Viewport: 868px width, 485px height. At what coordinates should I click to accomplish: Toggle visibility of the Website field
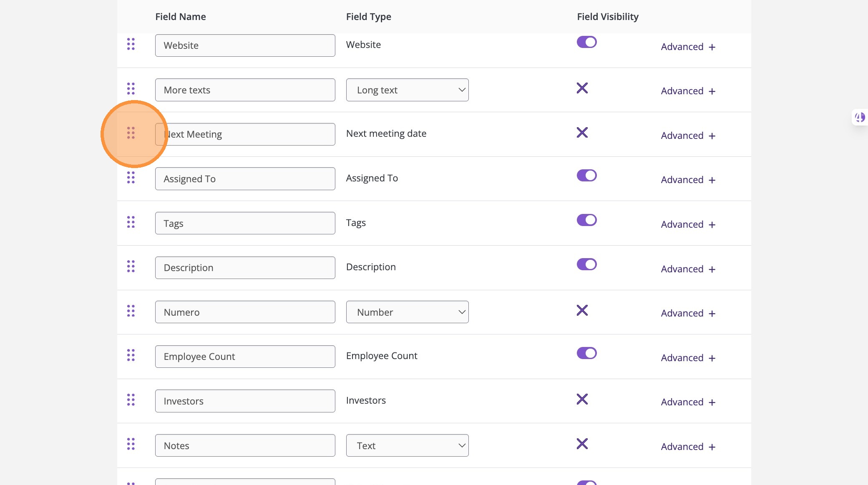(x=586, y=42)
